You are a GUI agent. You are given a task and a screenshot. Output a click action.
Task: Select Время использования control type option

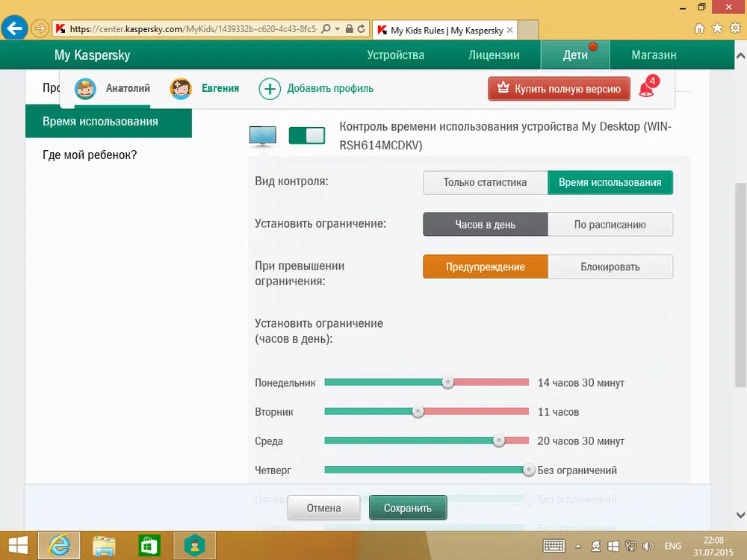[610, 182]
